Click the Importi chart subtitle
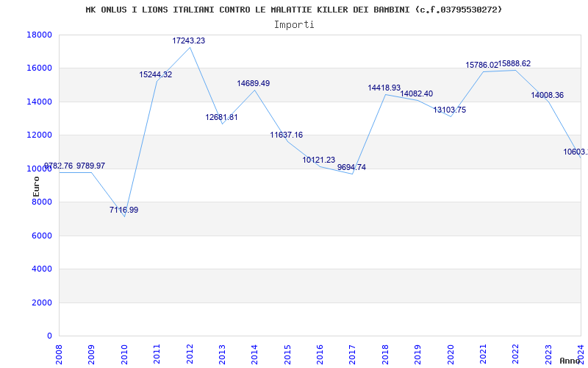 (x=294, y=25)
